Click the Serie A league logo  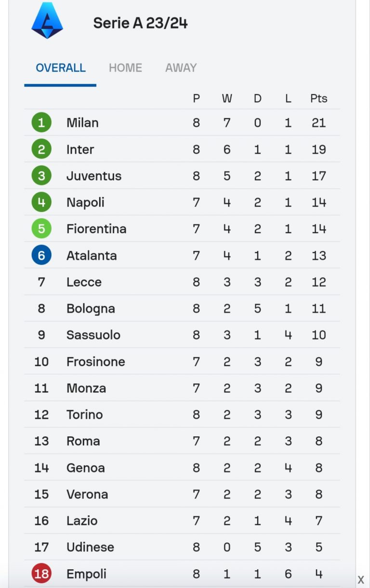click(x=47, y=21)
